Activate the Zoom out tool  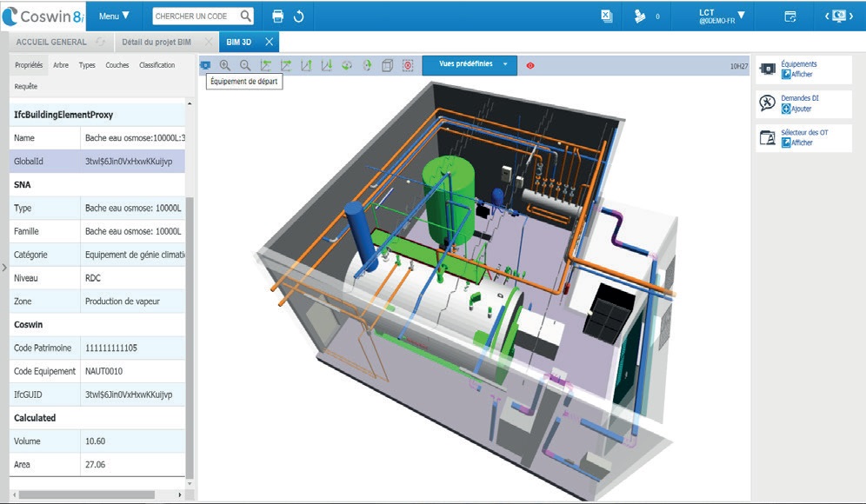tap(246, 64)
